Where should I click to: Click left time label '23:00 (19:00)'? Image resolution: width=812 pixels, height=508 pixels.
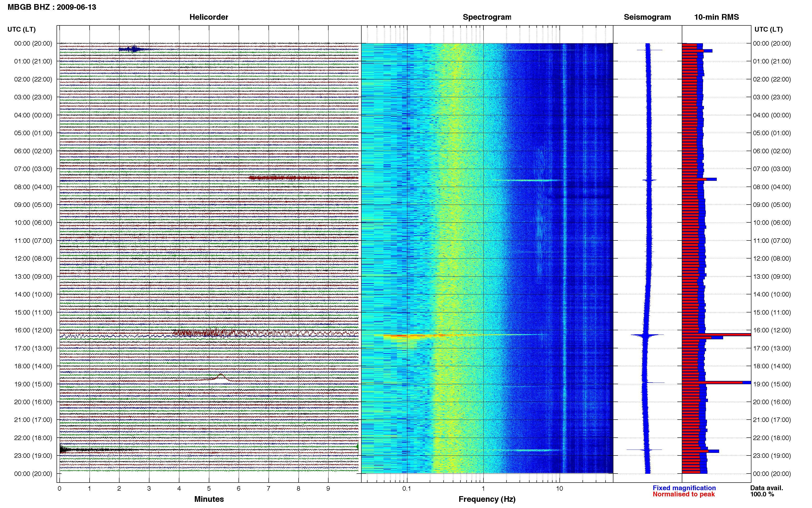[33, 455]
